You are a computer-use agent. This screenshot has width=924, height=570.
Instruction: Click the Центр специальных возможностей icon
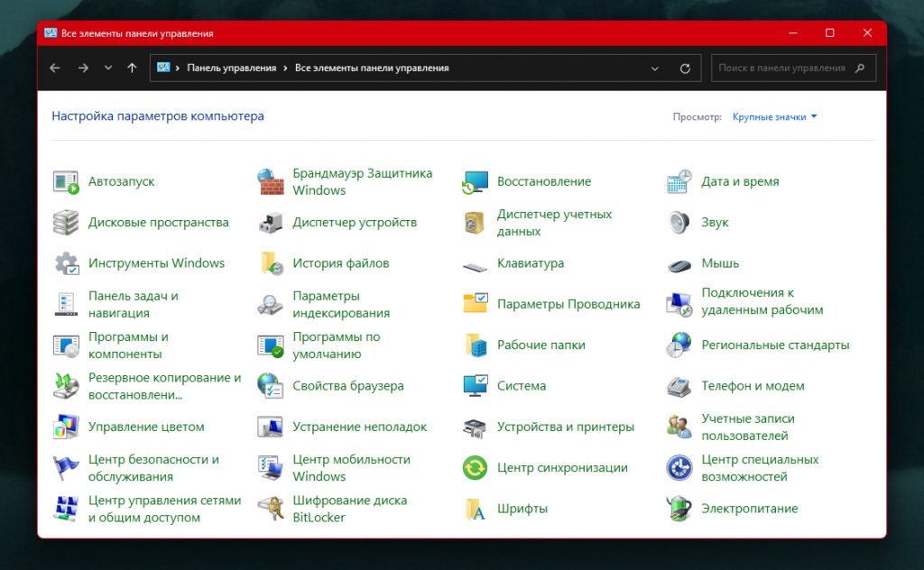click(679, 468)
